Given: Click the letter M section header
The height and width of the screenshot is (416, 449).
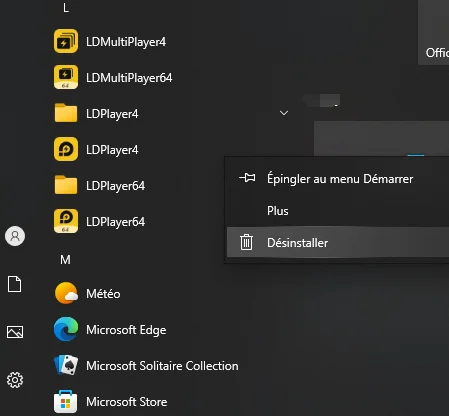Looking at the screenshot, I should point(65,260).
